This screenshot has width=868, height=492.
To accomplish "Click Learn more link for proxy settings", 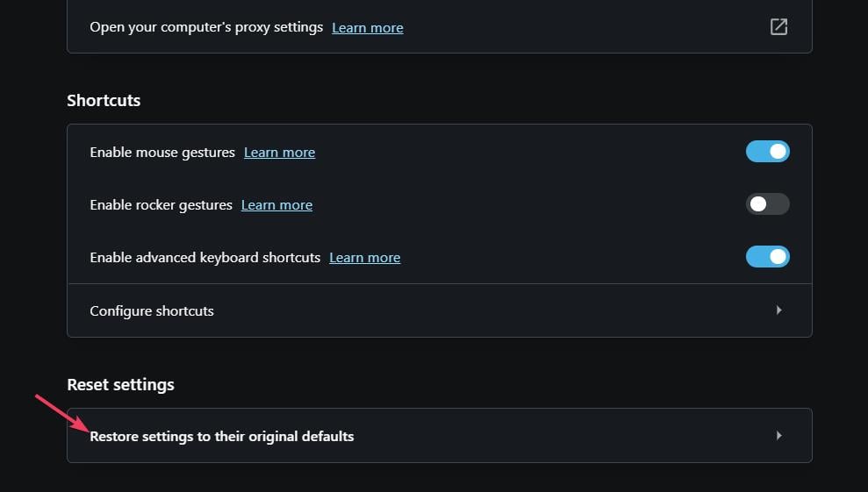I will click(368, 28).
